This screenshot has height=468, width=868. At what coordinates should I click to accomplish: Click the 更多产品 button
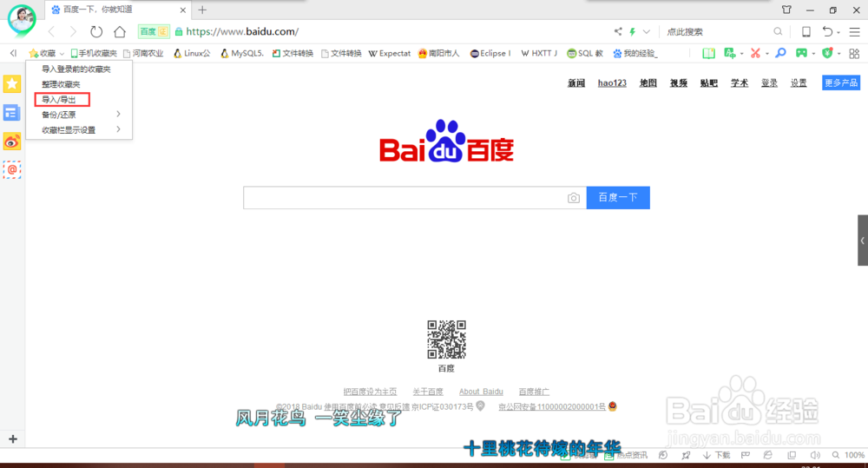[x=841, y=82]
